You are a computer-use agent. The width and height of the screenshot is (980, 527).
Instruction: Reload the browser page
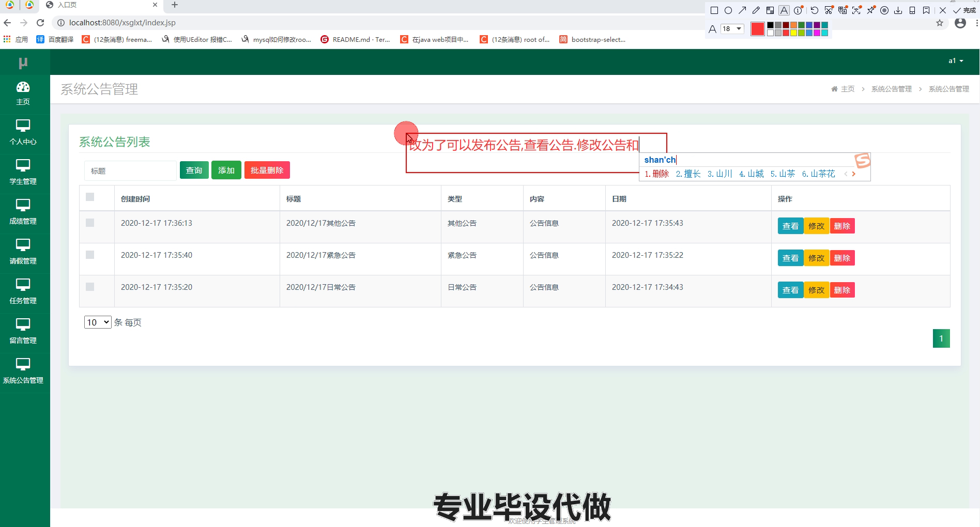point(40,23)
